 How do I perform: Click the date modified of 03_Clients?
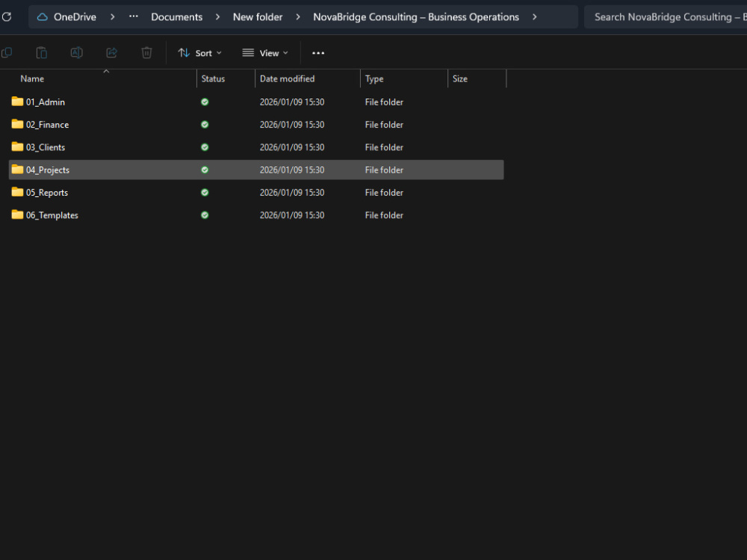[292, 147]
